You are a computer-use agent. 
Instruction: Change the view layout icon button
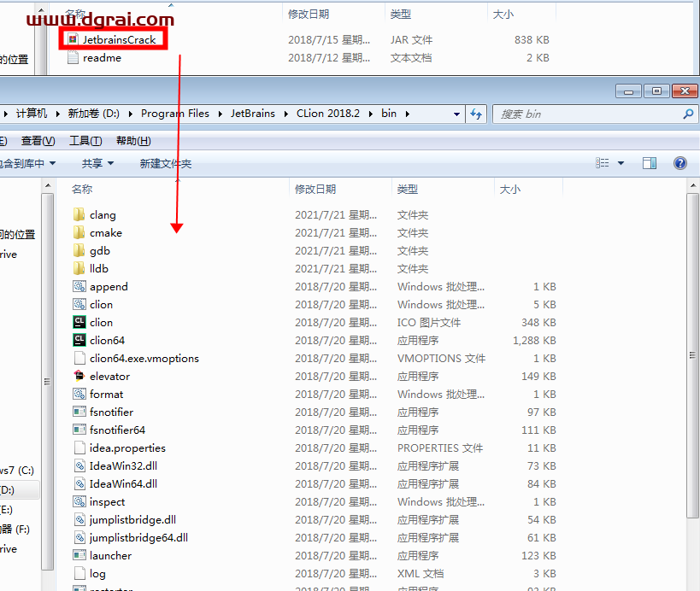point(603,163)
